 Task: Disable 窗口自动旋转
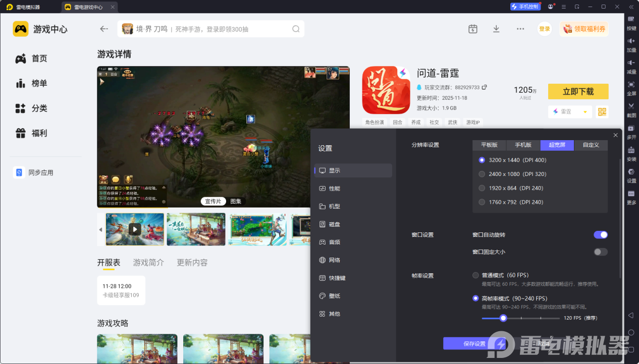[x=600, y=234]
